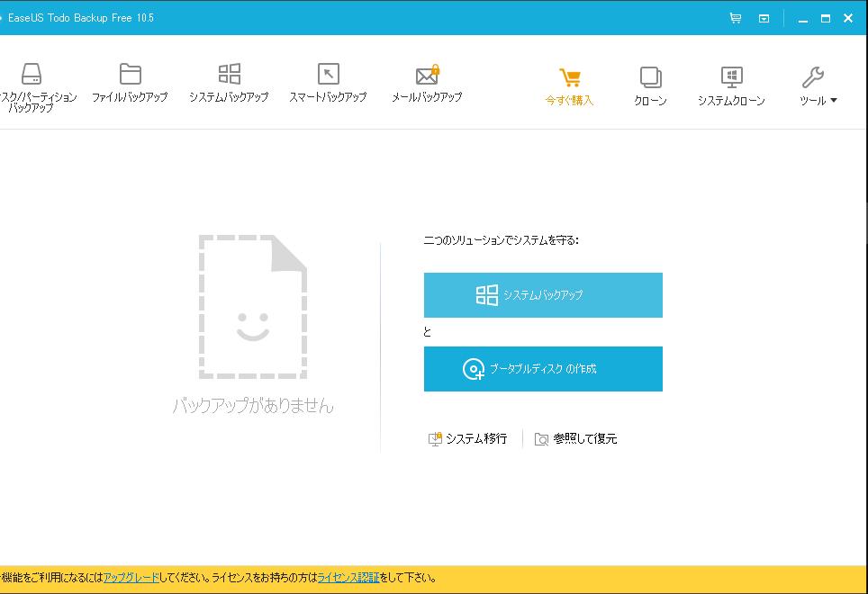Click ブータブルディスクの作成 button
The height and width of the screenshot is (594, 868).
(x=543, y=369)
